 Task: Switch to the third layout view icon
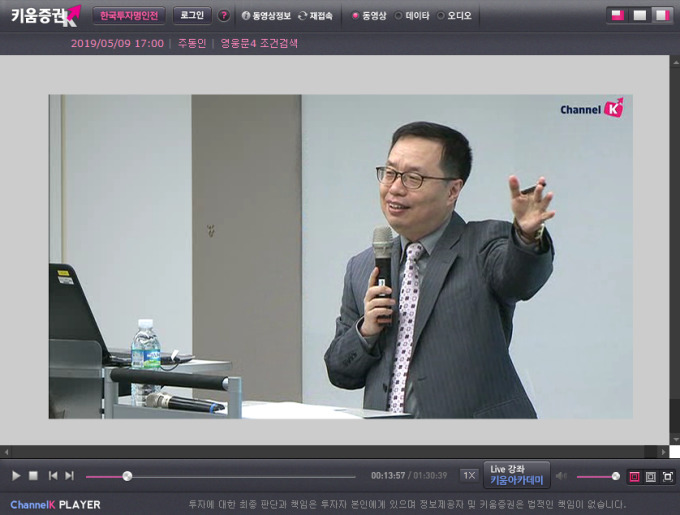pyautogui.click(x=661, y=15)
